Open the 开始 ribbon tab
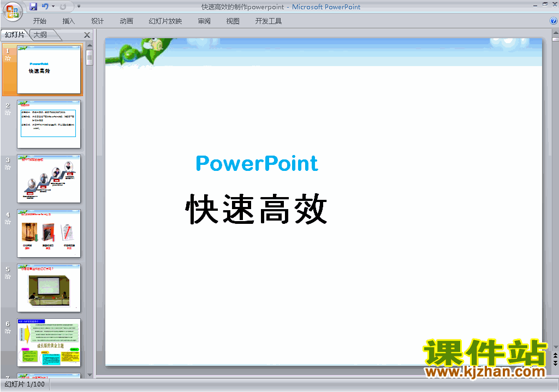This screenshot has width=559, height=392. click(39, 21)
